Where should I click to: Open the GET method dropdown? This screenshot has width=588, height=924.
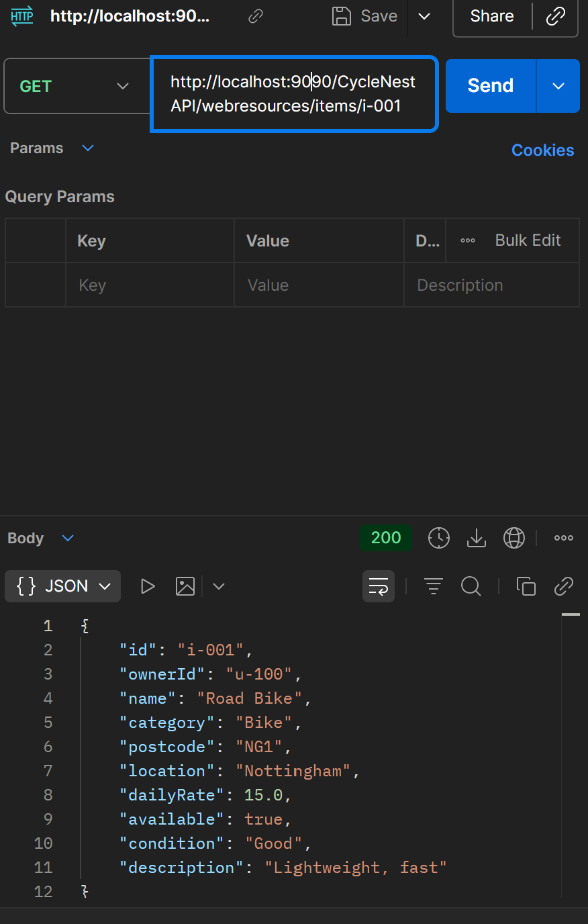click(x=77, y=86)
